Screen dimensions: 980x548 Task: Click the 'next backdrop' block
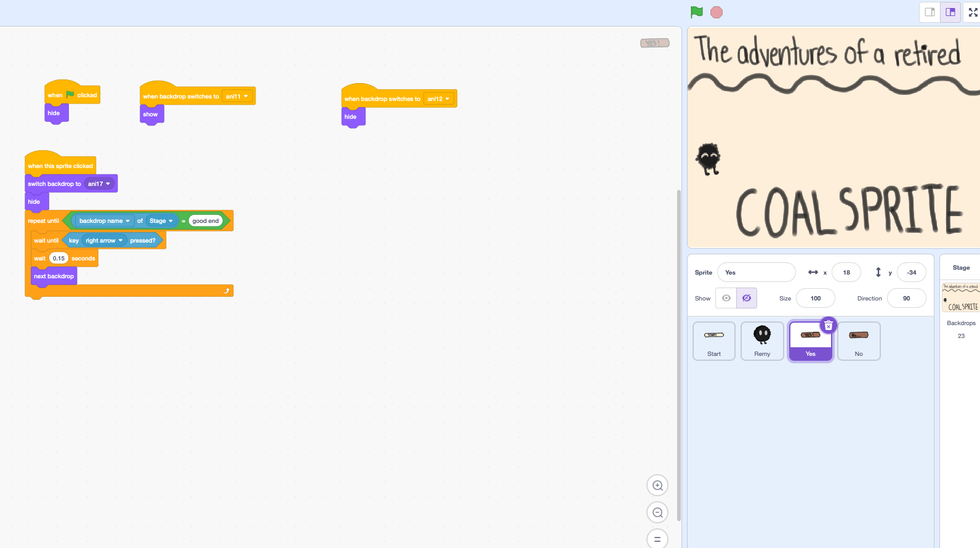54,276
